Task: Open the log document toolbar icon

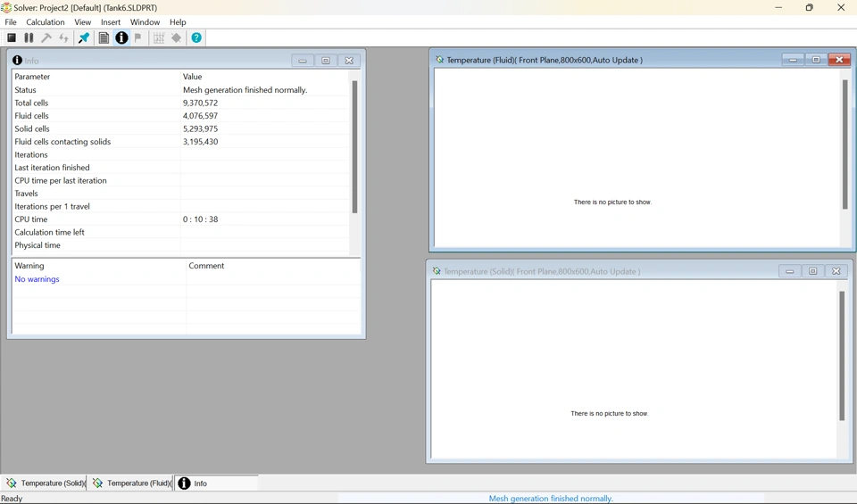Action: 104,37
